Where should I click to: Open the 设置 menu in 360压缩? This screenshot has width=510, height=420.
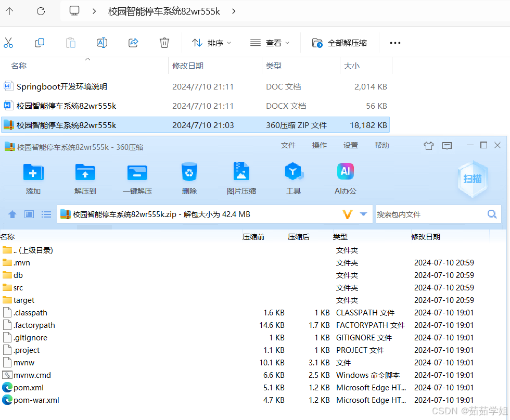click(351, 145)
